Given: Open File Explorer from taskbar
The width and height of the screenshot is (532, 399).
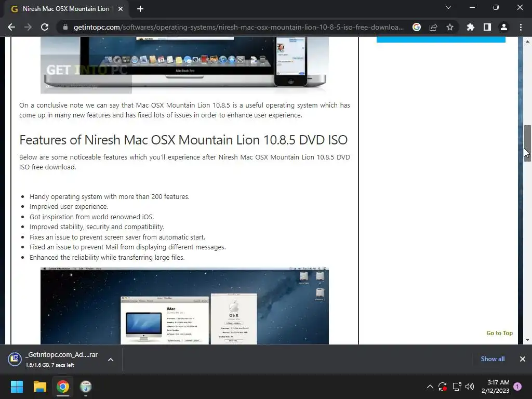Looking at the screenshot, I should (x=39, y=387).
